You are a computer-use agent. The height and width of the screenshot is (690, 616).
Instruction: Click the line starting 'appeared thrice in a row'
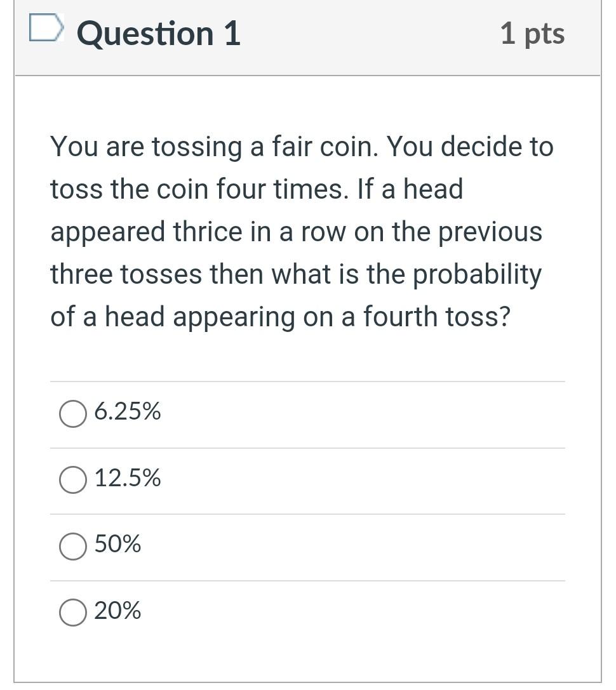coord(297,232)
